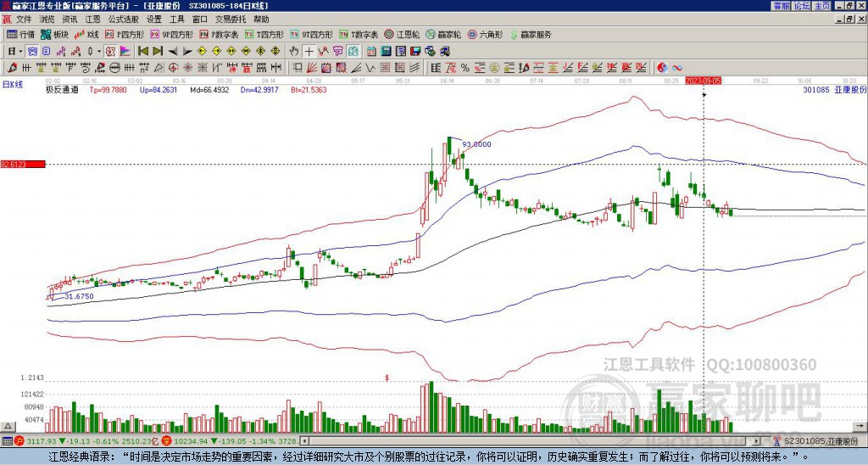
Task: Click the horizontal circle-line tool icon
Action: 114,68
